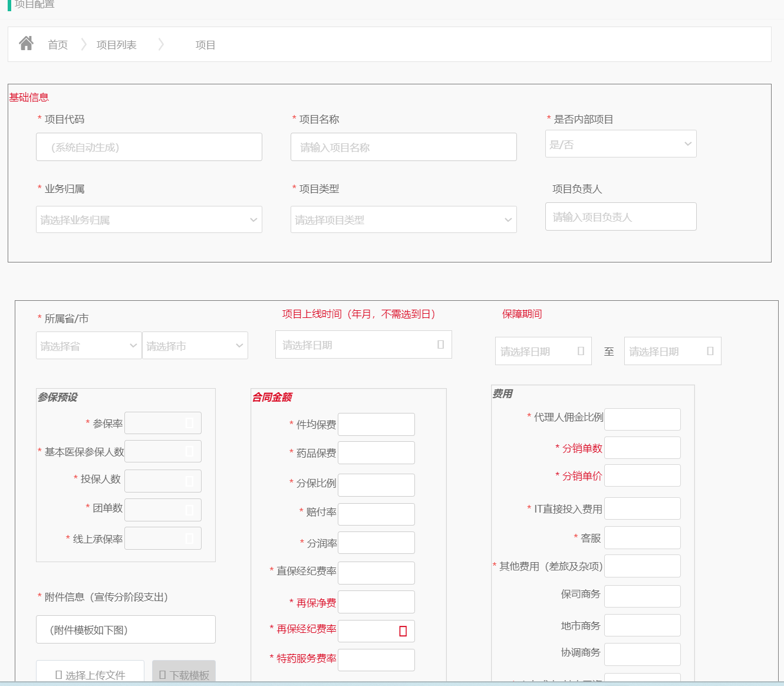Viewport: 784px width, 686px height.
Task: Click calendar icon in 项目上线时间 field
Action: click(440, 344)
